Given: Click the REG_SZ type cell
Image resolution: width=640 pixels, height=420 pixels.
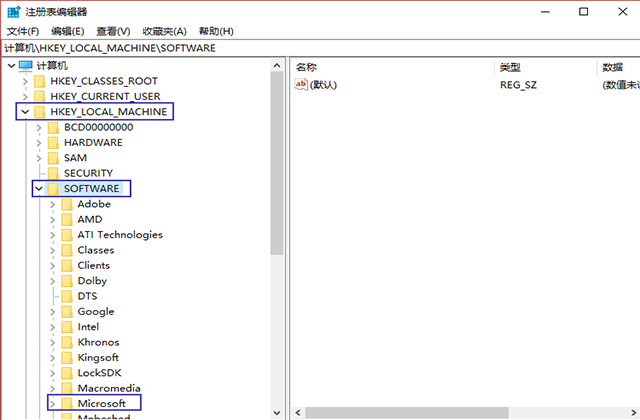Looking at the screenshot, I should coord(518,85).
